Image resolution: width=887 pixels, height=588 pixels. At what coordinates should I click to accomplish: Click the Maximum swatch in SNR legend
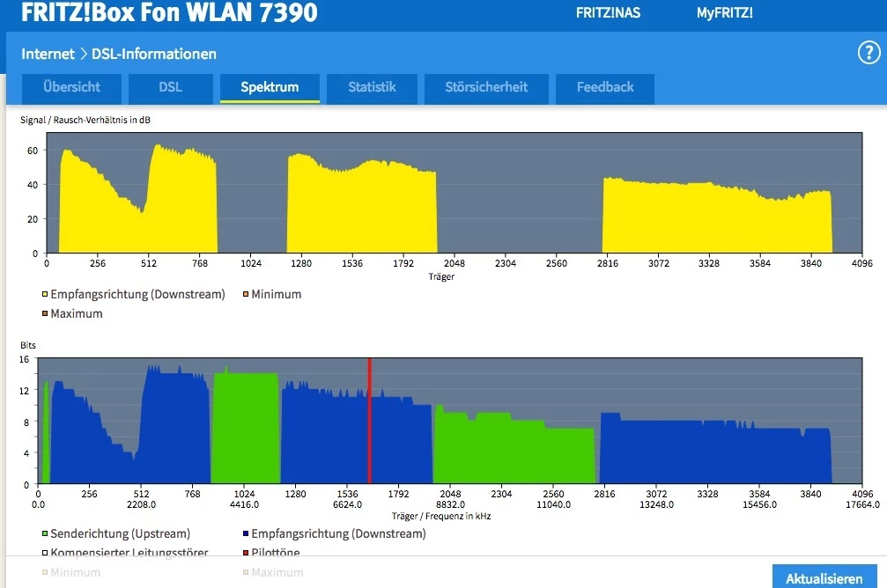[x=45, y=313]
